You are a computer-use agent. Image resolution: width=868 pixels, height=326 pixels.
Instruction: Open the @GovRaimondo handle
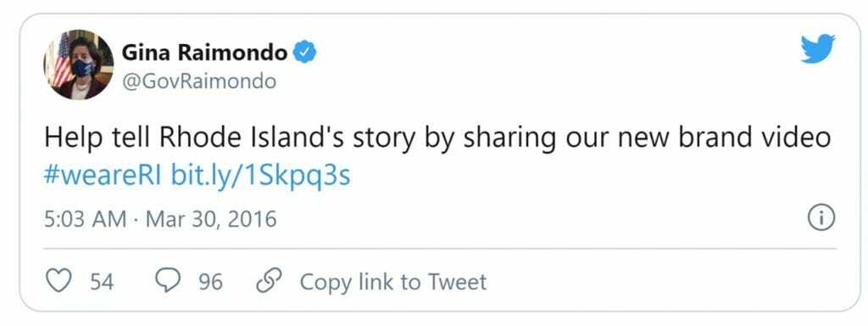point(198,81)
